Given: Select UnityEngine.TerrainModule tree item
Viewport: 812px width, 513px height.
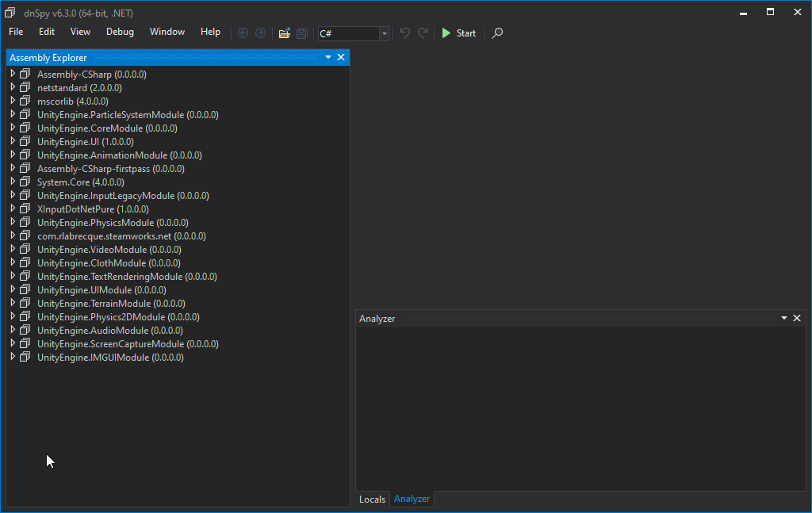Looking at the screenshot, I should click(x=111, y=303).
